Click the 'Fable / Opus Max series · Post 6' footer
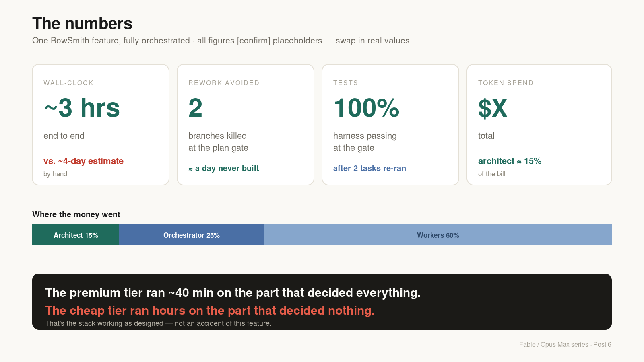 [x=565, y=344]
